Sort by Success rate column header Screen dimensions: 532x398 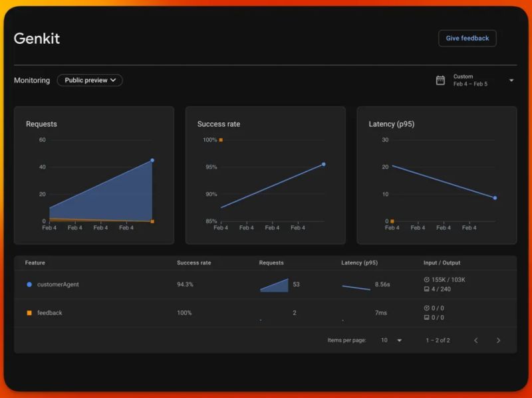point(194,262)
